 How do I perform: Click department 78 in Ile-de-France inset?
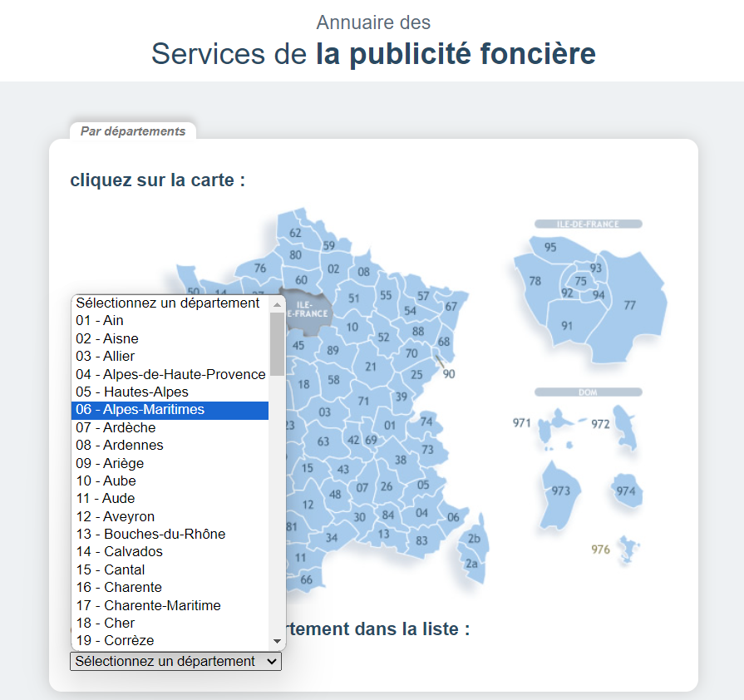pos(535,281)
